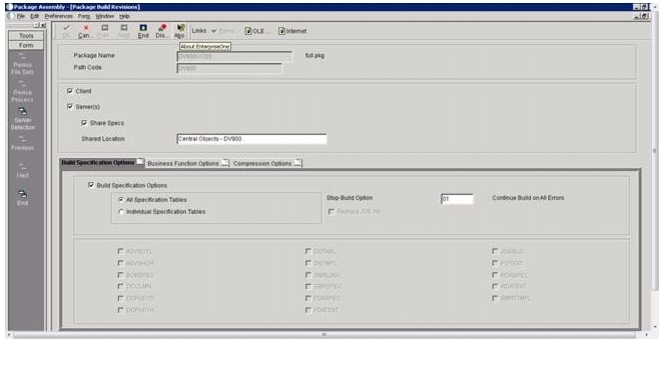Click the Next toolbar icon
Viewport: 659px width, 366px height.
pos(124,31)
